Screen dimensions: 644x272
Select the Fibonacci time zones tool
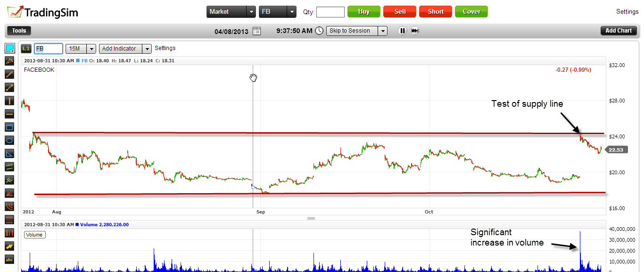tap(9, 233)
